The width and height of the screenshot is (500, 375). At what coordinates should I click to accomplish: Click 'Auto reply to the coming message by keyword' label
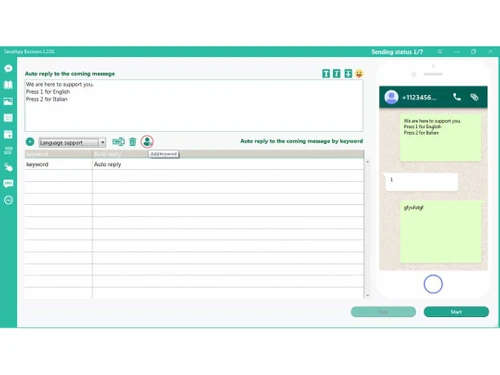point(301,141)
